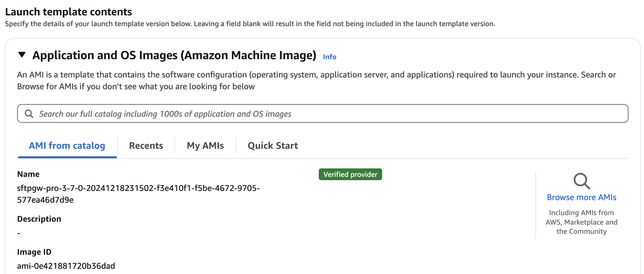
Task: Open the Browse more AMIs link
Action: [582, 197]
